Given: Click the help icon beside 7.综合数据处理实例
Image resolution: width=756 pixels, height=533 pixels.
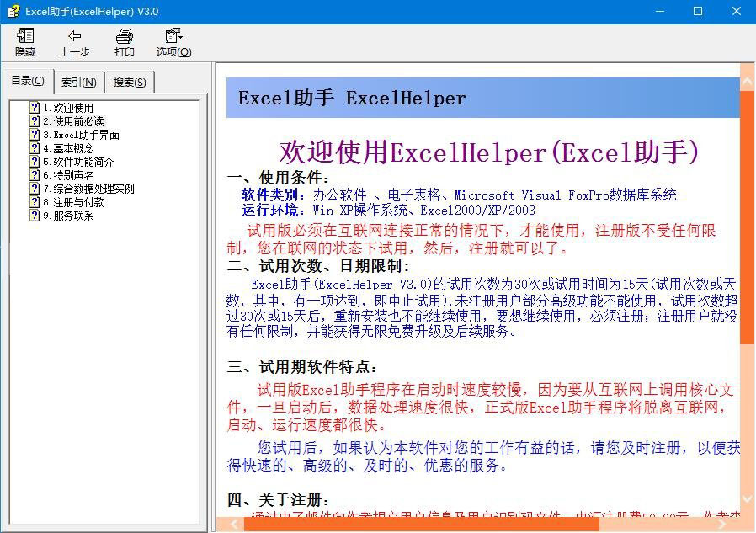Looking at the screenshot, I should 35,188.
